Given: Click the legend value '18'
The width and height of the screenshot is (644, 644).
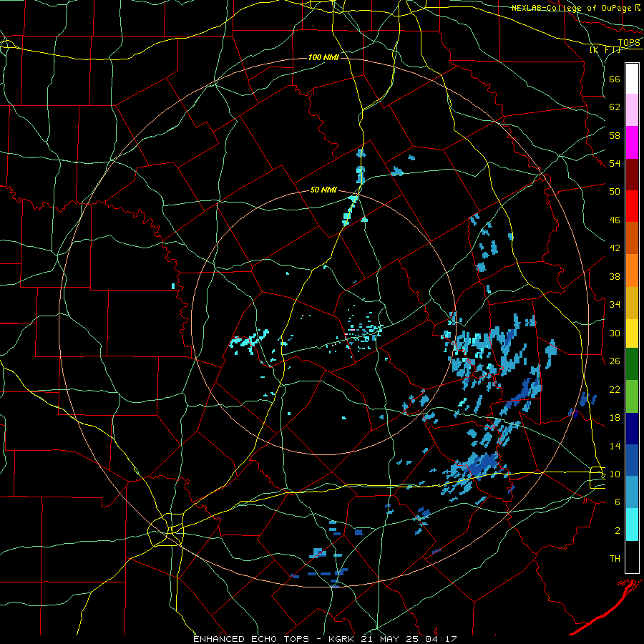Looking at the screenshot, I should pyautogui.click(x=615, y=418).
